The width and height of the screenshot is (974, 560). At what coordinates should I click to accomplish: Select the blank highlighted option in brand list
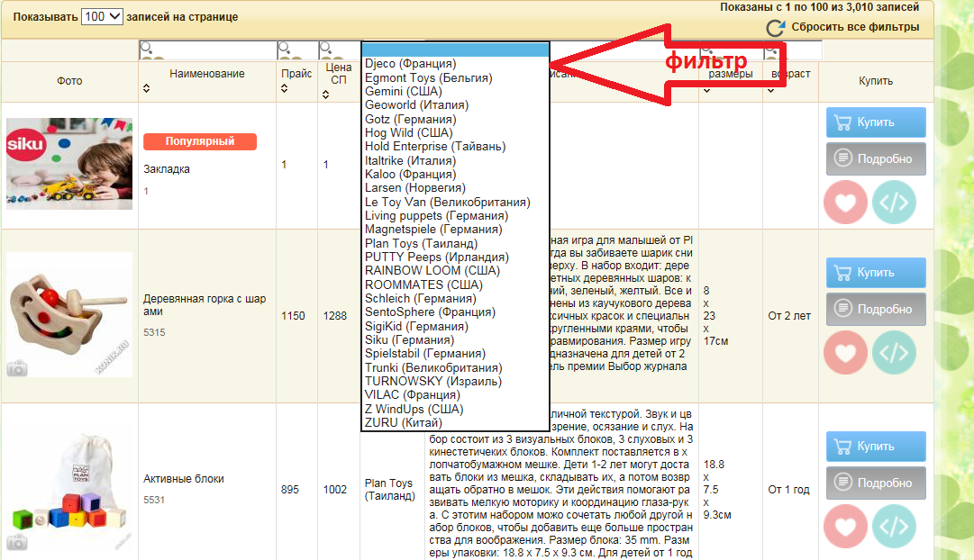tap(455, 50)
